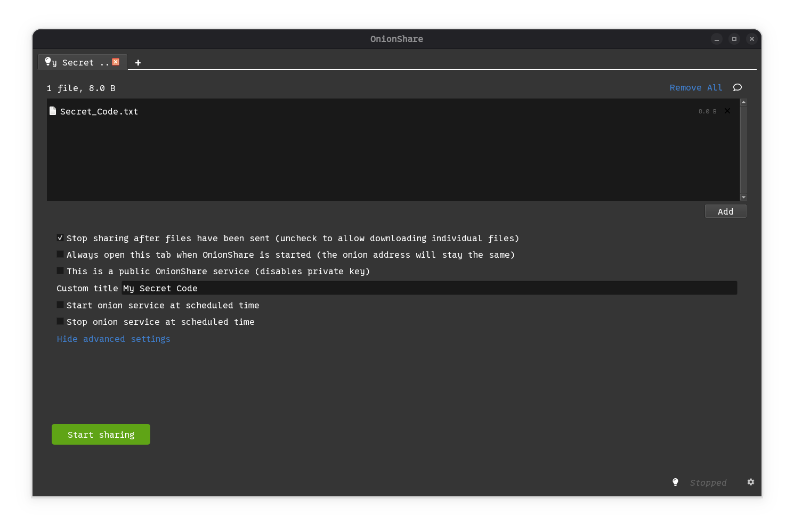Image resolution: width=794 pixels, height=532 pixels.
Task: Close the My Secret tab
Action: pyautogui.click(x=116, y=62)
